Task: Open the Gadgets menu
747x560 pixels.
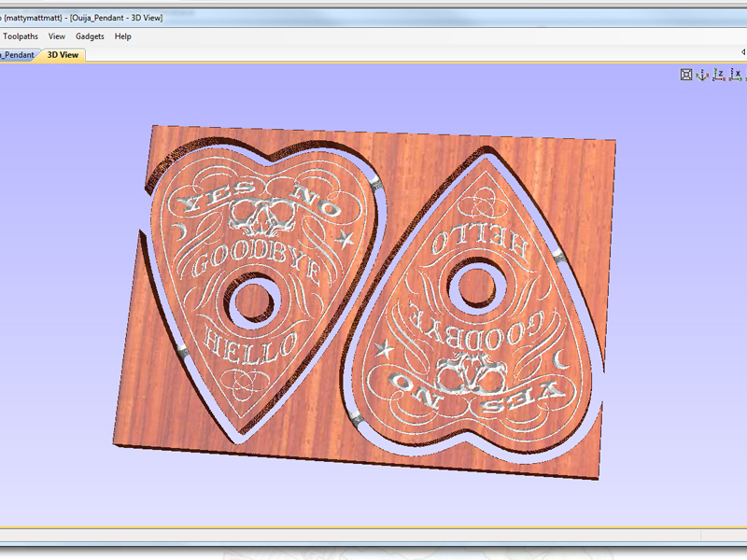Action: [x=90, y=36]
